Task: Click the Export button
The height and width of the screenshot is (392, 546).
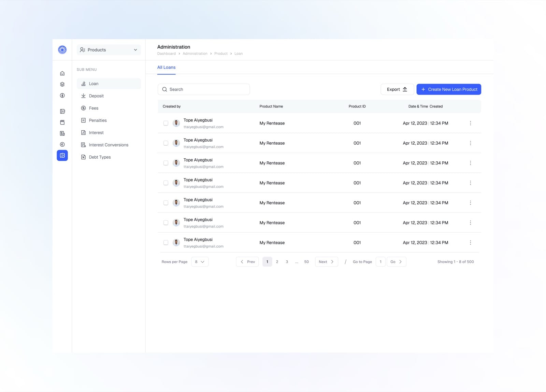Action: (x=397, y=89)
